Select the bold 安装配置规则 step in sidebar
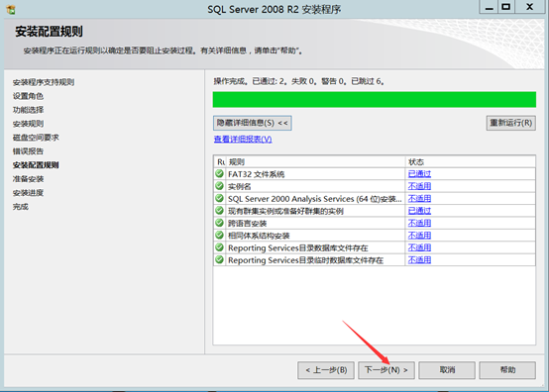The image size is (549, 392). [x=36, y=165]
